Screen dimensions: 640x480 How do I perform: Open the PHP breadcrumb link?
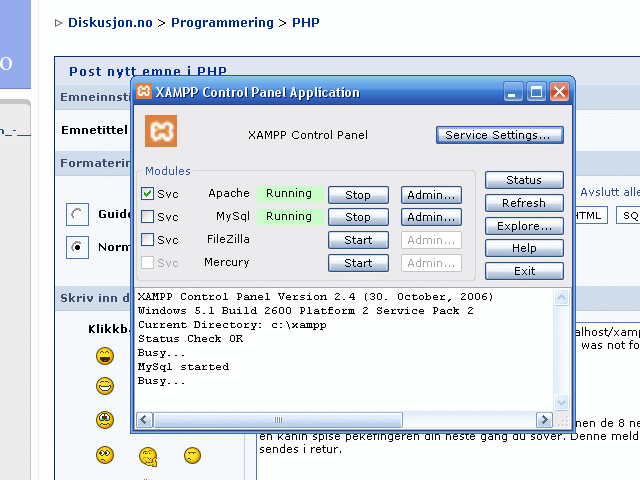coord(306,22)
